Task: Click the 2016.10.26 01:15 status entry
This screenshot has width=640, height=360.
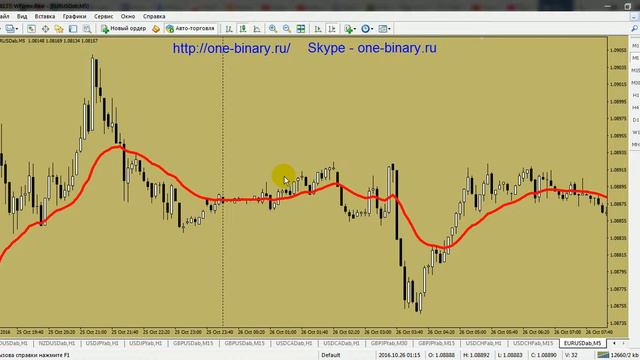Action: (399, 355)
